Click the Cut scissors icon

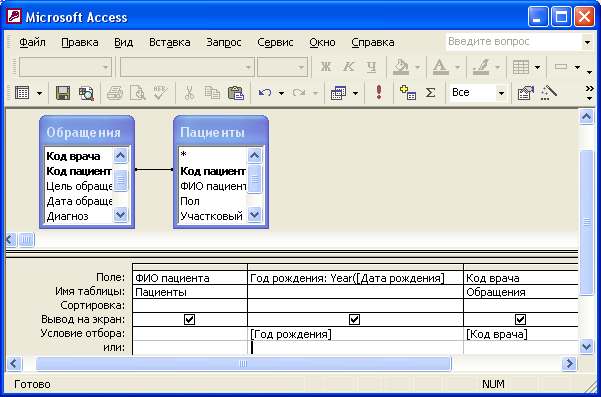pos(189,93)
